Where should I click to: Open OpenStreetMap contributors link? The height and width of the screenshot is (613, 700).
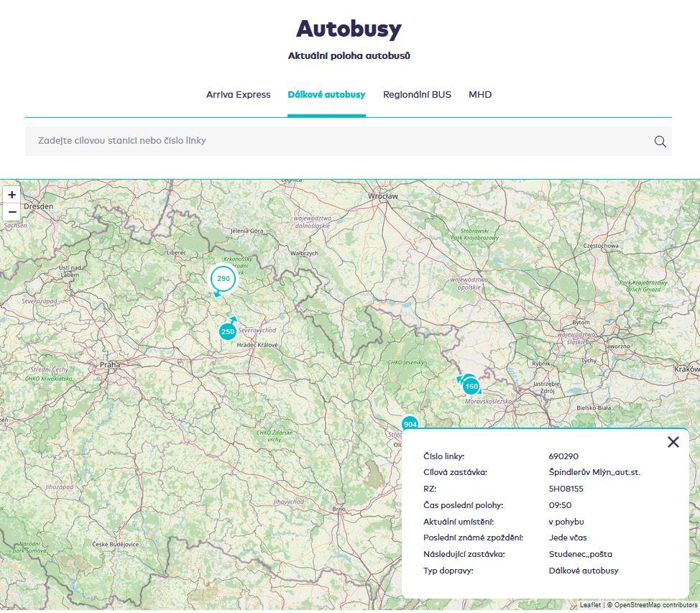click(656, 605)
